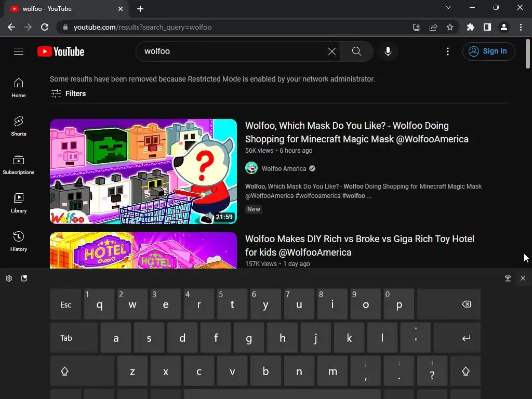This screenshot has height=399, width=532.
Task: Open the Toy Hotel video thumbnail
Action: [143, 250]
